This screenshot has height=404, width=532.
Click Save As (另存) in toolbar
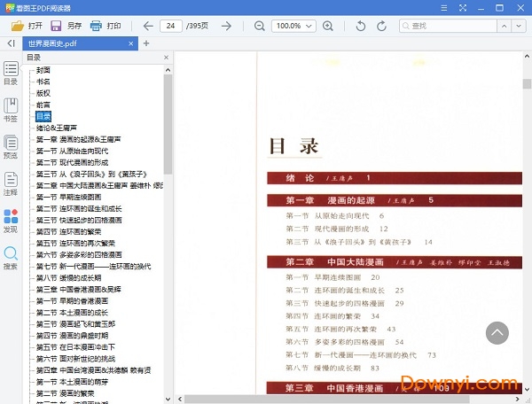(65, 26)
